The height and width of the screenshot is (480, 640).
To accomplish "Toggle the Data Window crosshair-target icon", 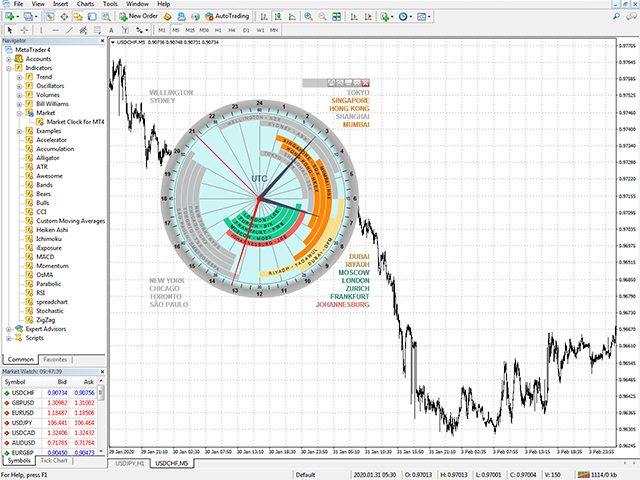I will [x=64, y=16].
